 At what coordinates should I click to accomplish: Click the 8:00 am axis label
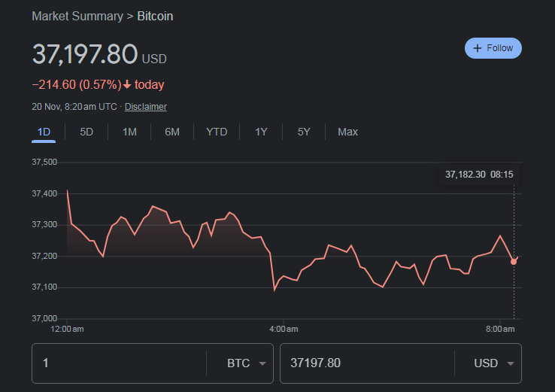pos(500,329)
